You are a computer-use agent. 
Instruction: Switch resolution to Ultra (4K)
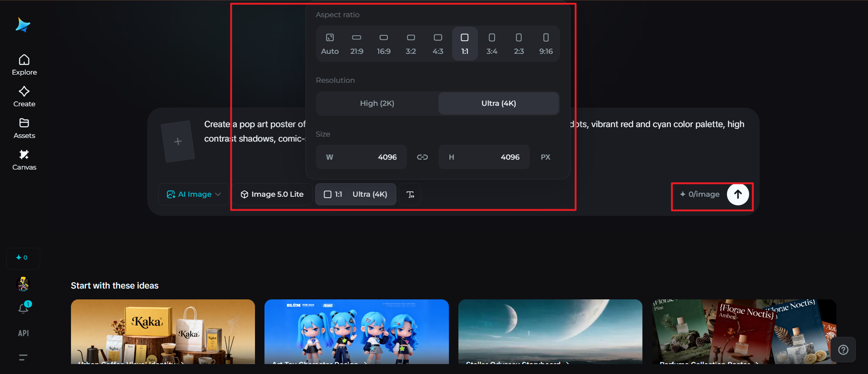499,104
